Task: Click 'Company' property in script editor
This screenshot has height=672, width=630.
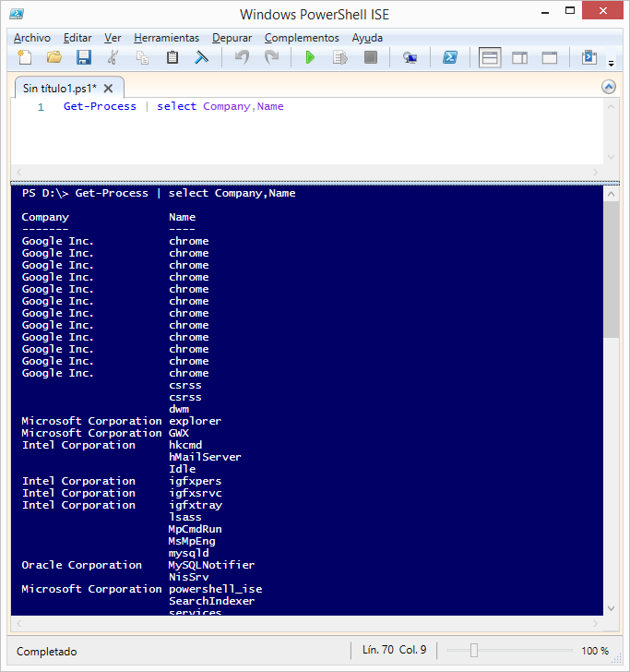Action: (x=227, y=106)
